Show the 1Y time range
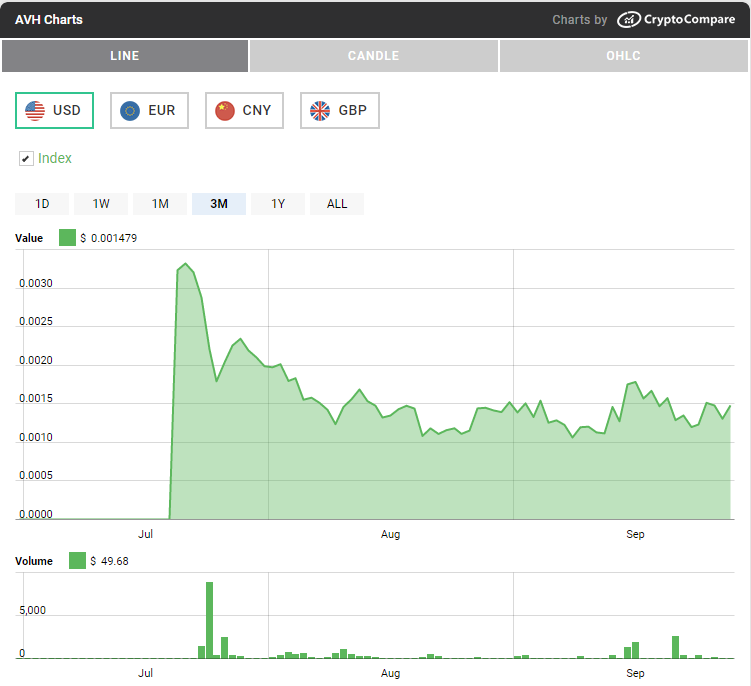 point(278,204)
